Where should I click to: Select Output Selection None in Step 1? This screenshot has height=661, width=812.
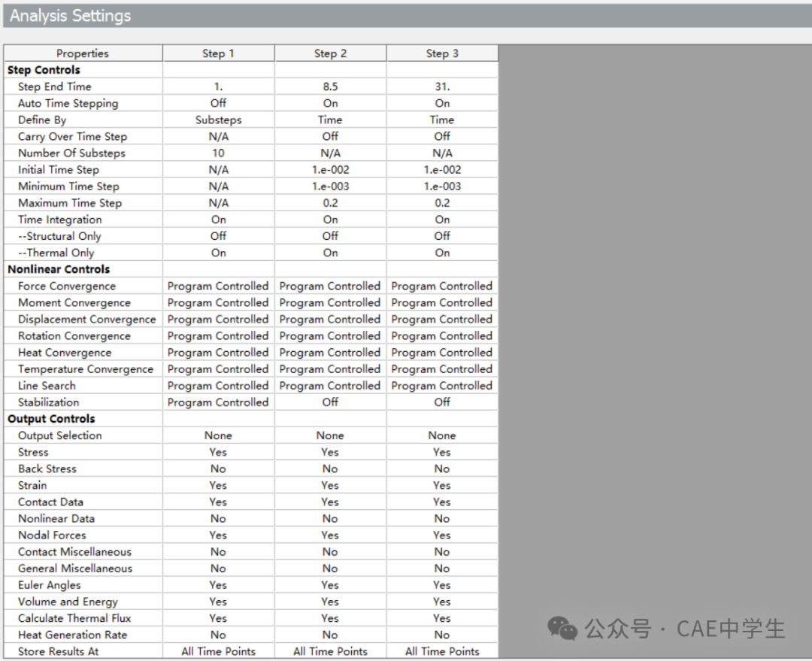click(x=219, y=435)
